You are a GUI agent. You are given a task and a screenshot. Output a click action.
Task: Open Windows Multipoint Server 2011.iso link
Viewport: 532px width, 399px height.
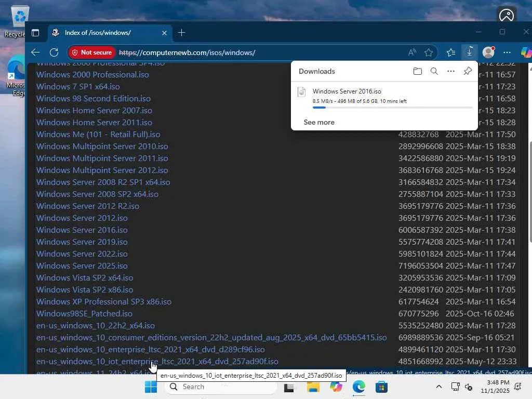click(x=102, y=158)
